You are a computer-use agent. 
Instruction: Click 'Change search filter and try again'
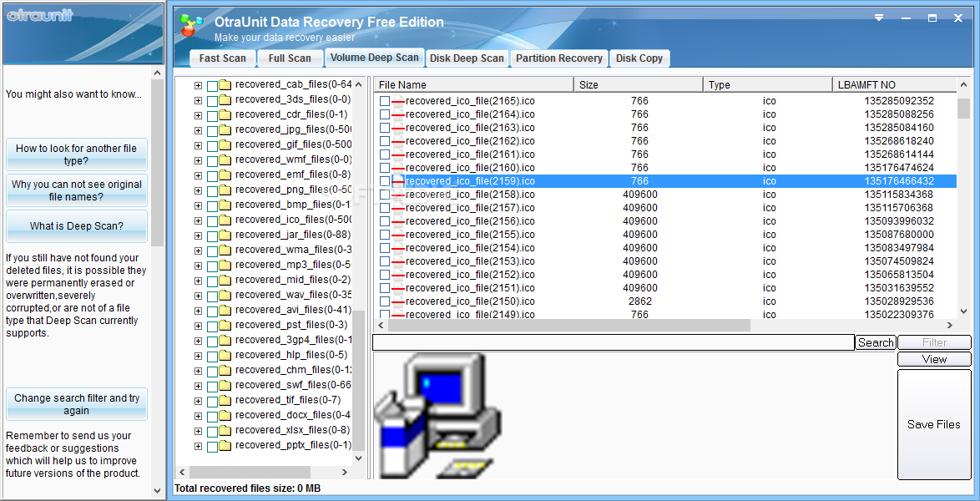coord(77,404)
